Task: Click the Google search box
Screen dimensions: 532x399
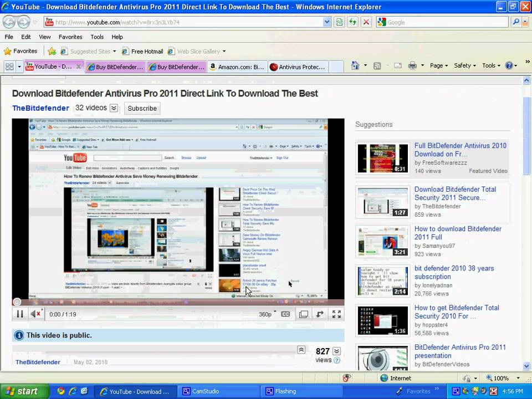Action: pos(442,22)
